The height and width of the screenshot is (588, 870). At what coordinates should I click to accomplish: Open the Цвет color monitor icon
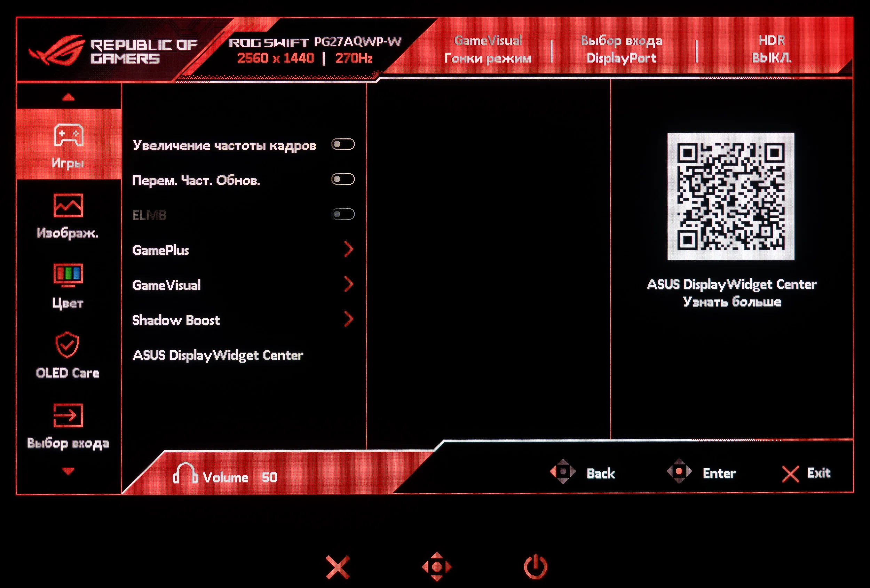68,275
